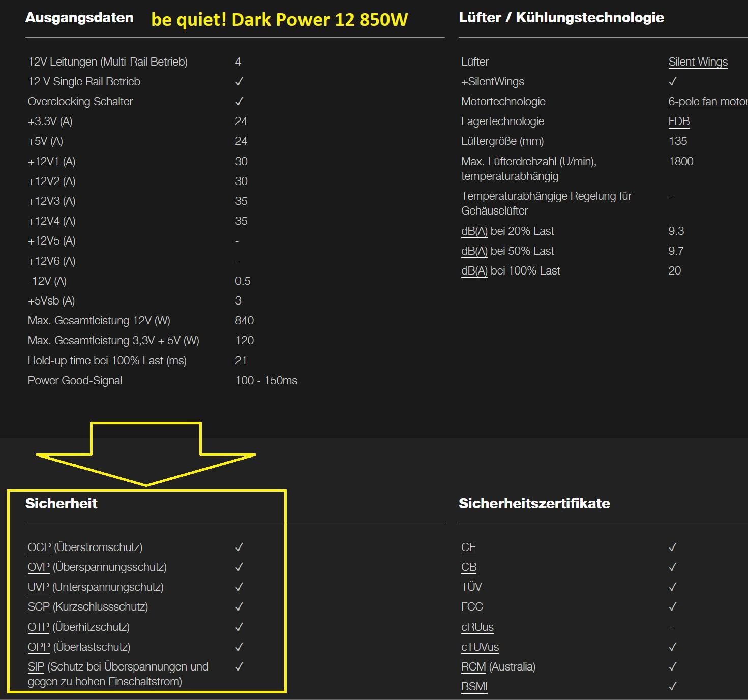
Task: Select the value 120 for 3,3V + 5V
Action: (x=244, y=341)
